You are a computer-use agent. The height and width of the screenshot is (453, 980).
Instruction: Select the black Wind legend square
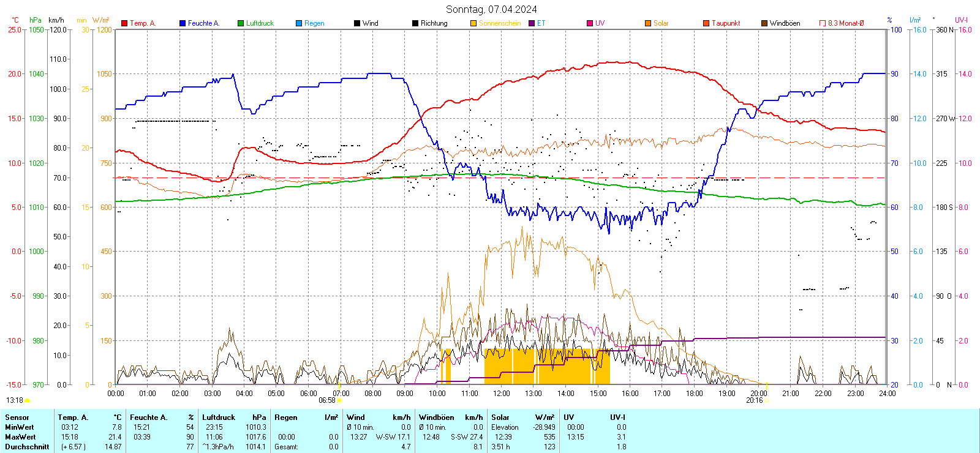point(357,23)
